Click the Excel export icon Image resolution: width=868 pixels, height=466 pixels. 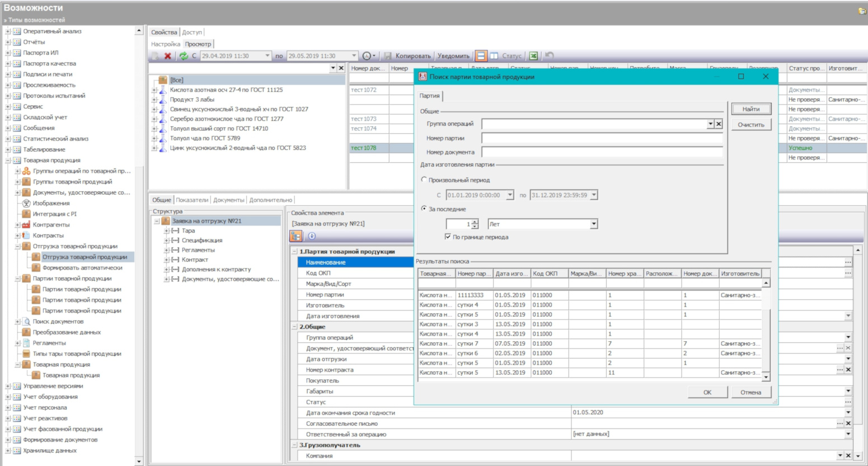(x=533, y=56)
